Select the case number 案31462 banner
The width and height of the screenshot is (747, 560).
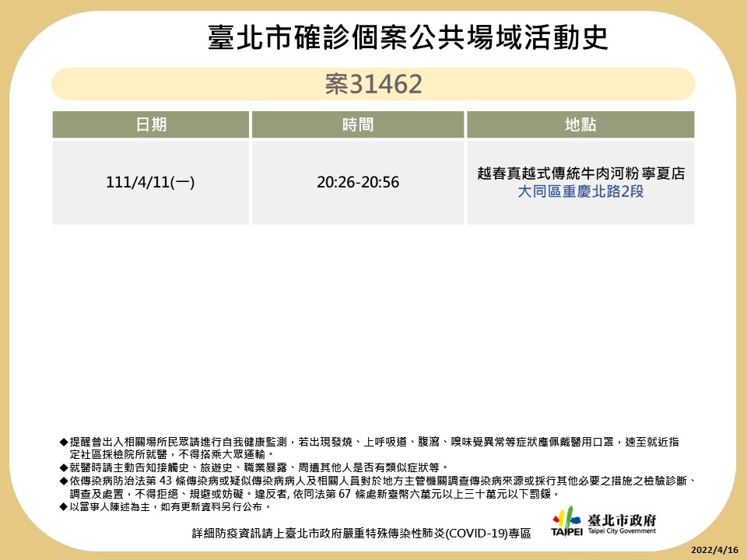(373, 84)
